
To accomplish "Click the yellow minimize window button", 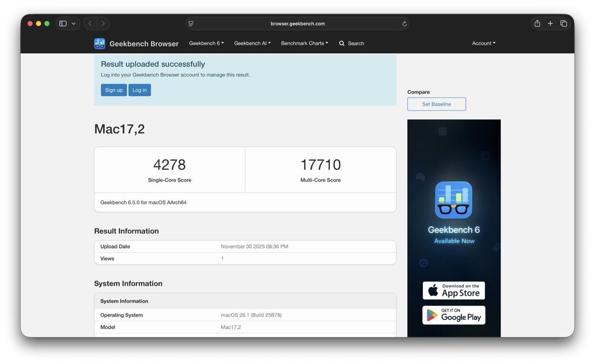I will coord(39,24).
